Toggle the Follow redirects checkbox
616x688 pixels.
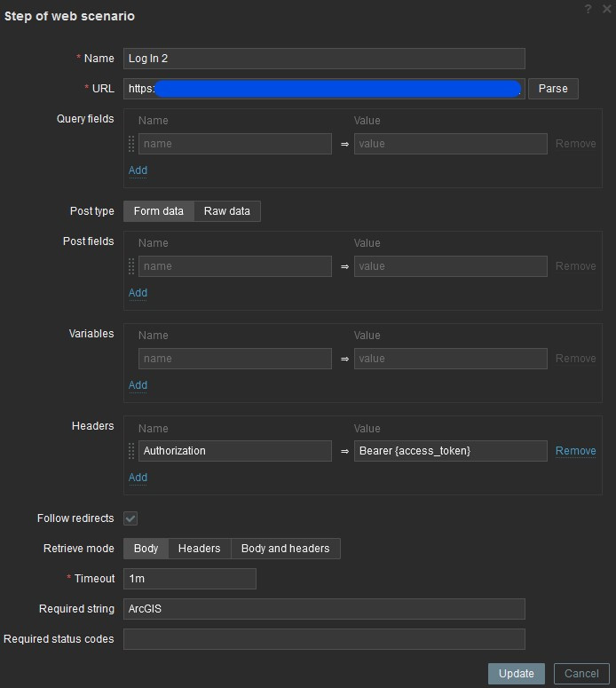coord(130,518)
